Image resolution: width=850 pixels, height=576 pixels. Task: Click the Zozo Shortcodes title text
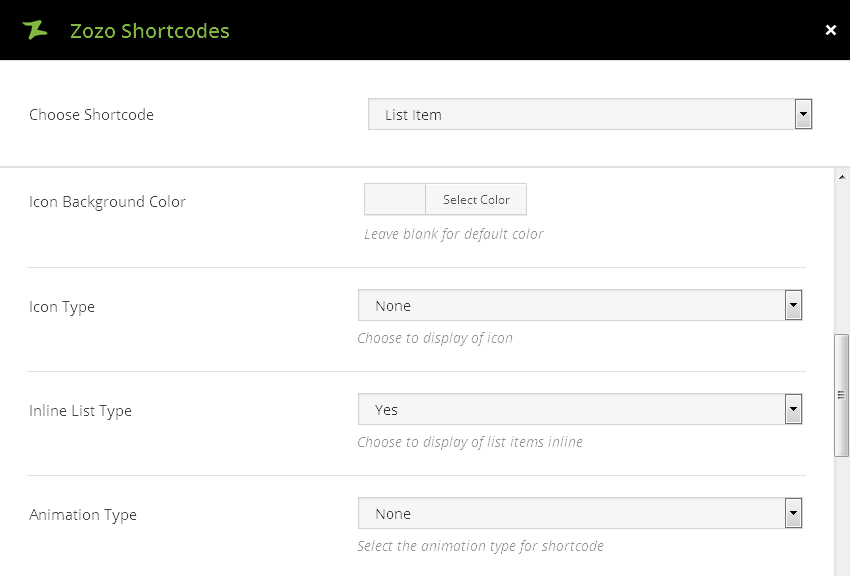[149, 31]
